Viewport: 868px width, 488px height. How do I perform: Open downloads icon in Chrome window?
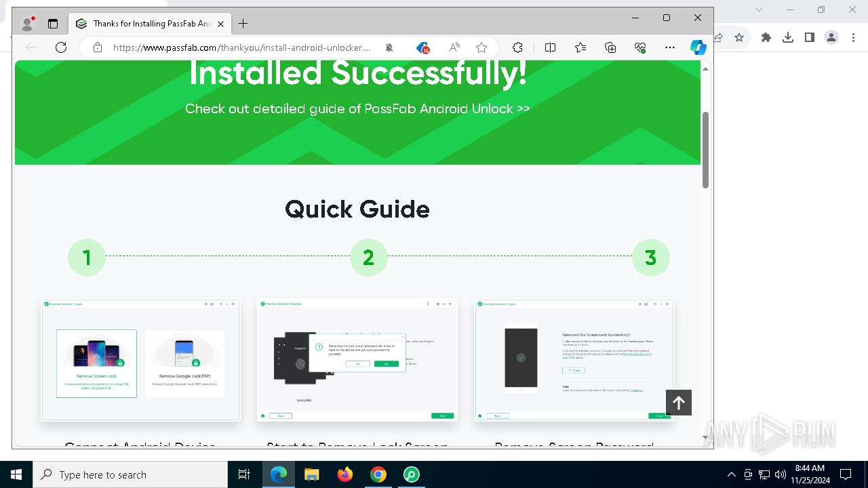(x=788, y=37)
